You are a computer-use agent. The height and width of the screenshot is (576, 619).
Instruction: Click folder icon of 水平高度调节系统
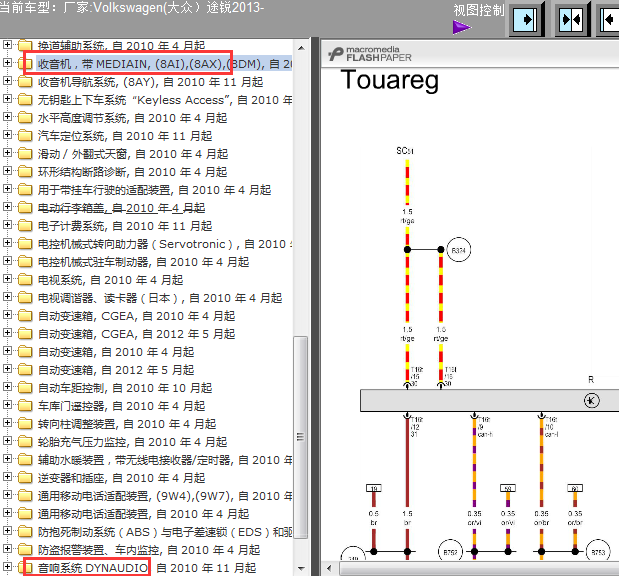25,118
